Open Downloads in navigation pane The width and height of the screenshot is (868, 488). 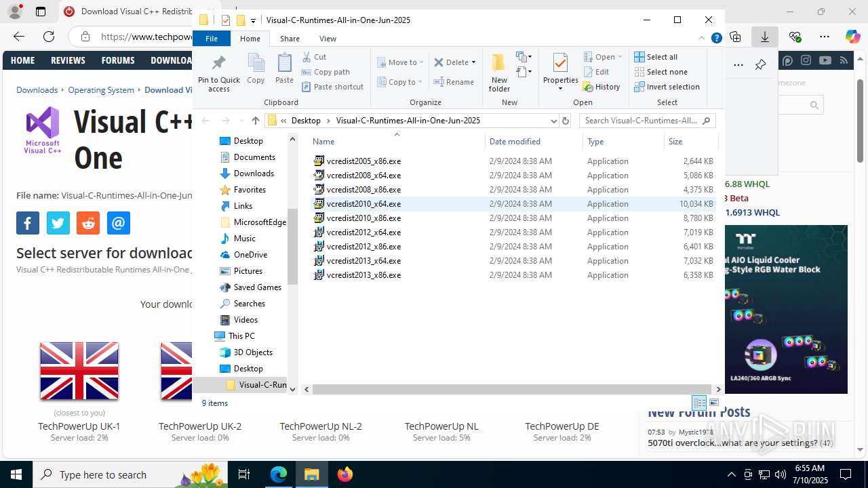254,174
